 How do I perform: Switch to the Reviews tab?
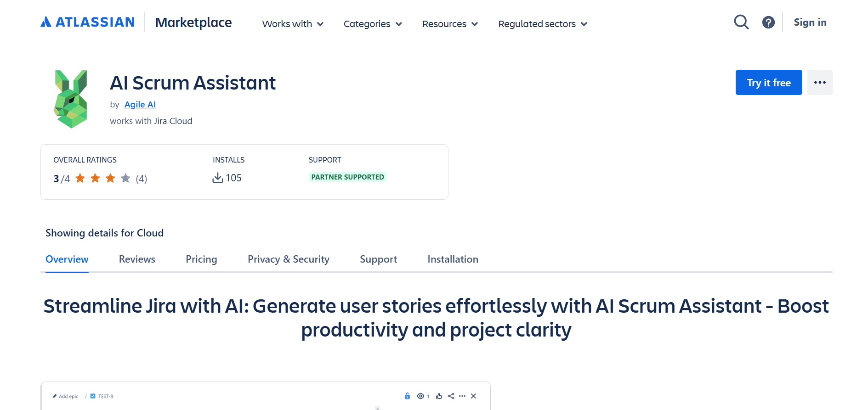pyautogui.click(x=136, y=259)
